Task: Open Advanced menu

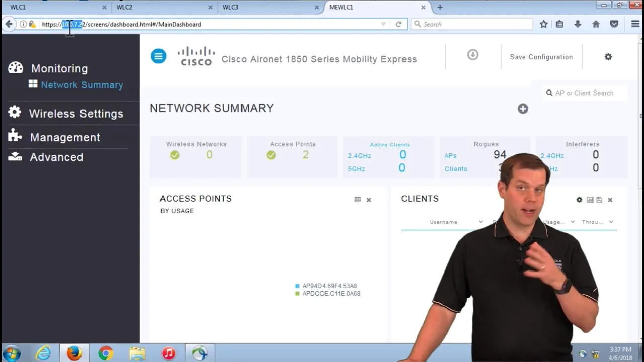Action: 56,157
